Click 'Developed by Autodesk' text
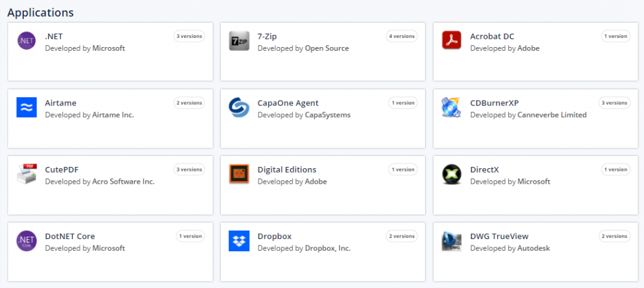 tap(510, 249)
